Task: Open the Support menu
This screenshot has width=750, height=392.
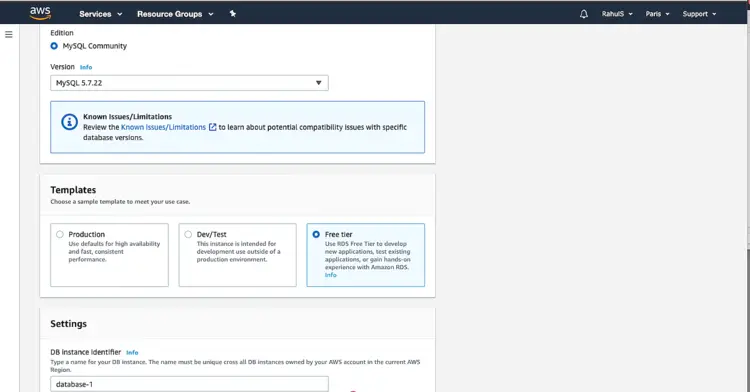Action: click(x=699, y=14)
